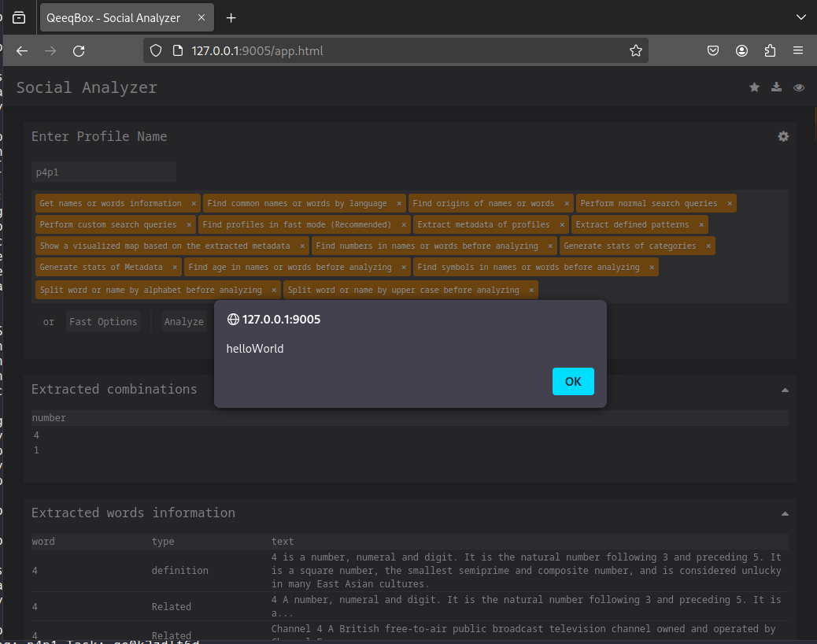Screen dimensions: 817x644
Task: Remove the 'Generate stats of categories' option tag
Action: 708,246
